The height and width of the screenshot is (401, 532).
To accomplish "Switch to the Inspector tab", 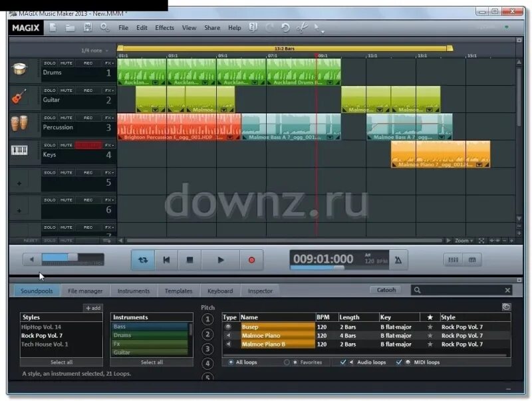I will point(260,291).
